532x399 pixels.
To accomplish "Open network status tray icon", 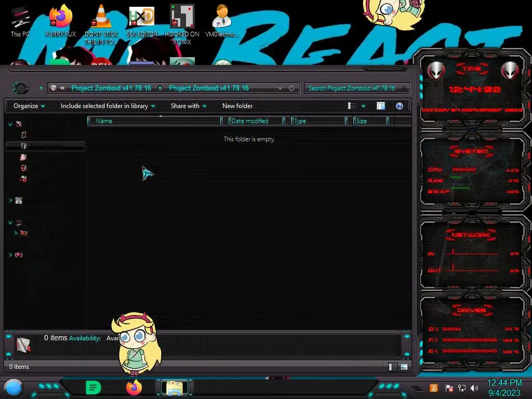I will 462,388.
